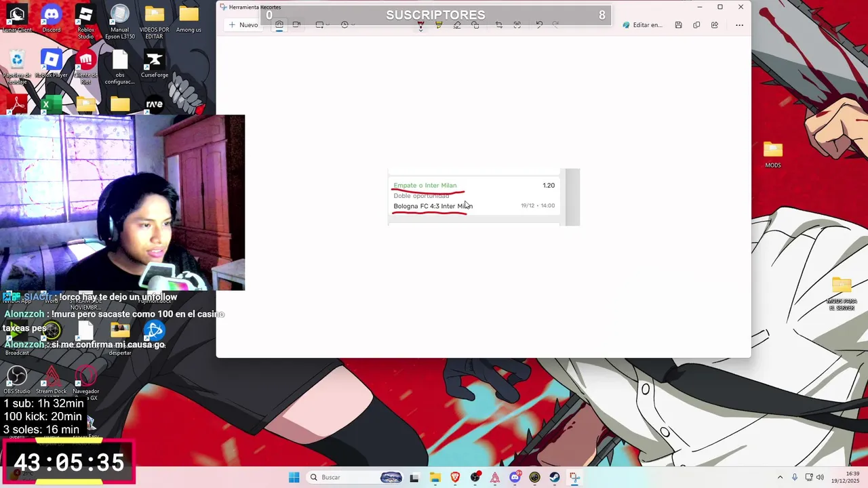
Task: Open Brave browser from taskbar
Action: click(455, 477)
